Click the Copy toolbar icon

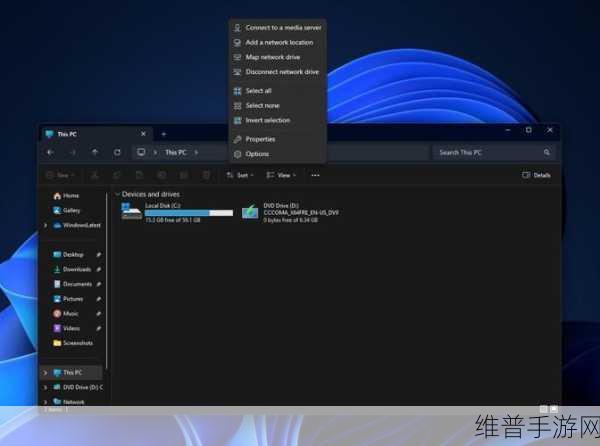[x=117, y=175]
